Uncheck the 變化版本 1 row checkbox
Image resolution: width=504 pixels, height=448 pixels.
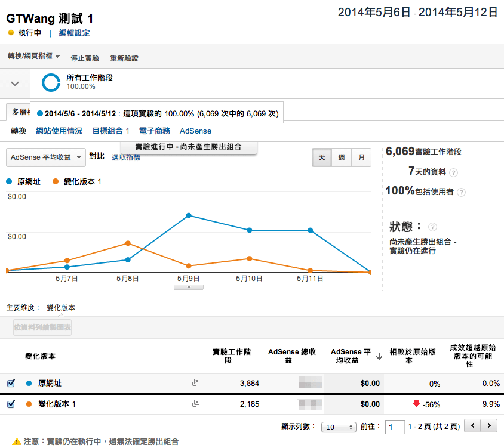(x=11, y=404)
